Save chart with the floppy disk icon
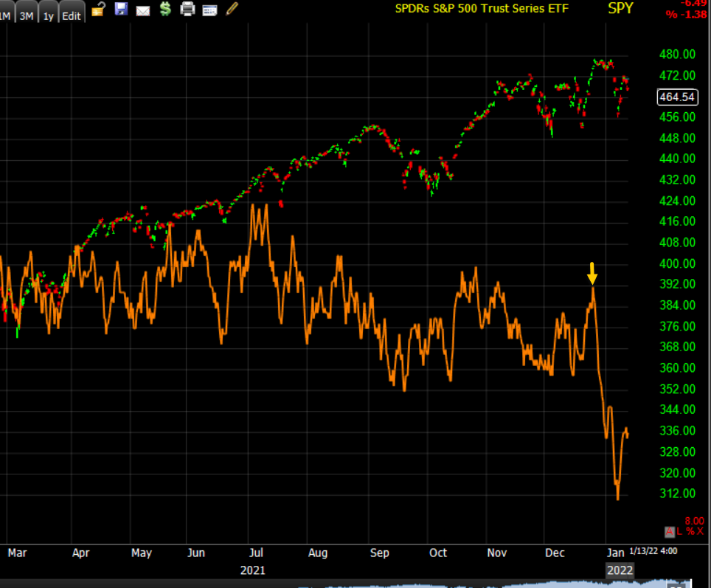The image size is (711, 588). click(x=121, y=9)
